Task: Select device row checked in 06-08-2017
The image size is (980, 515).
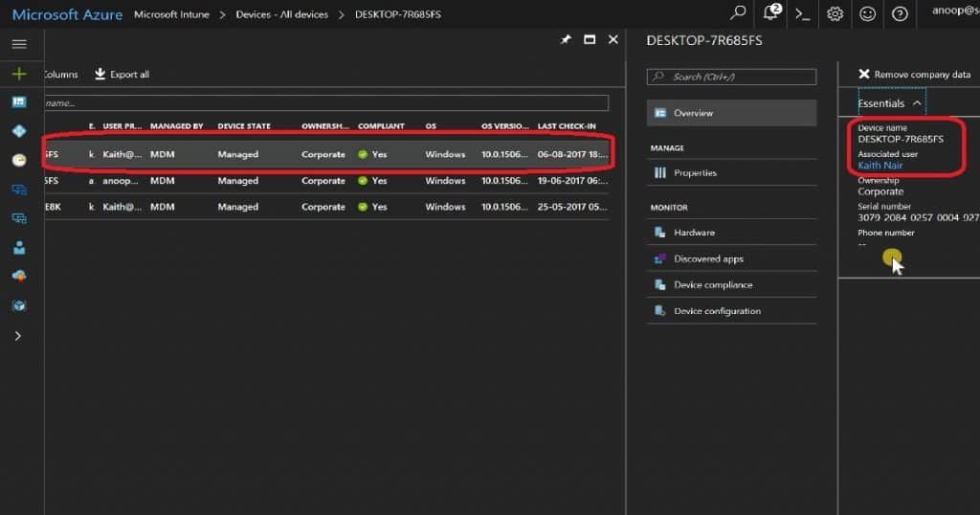Action: point(326,154)
